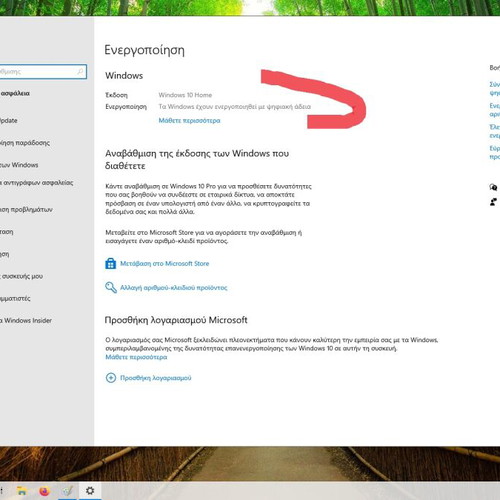Click the ασφάλεια sidebar section header
The width and height of the screenshot is (500, 500).
click(15, 93)
